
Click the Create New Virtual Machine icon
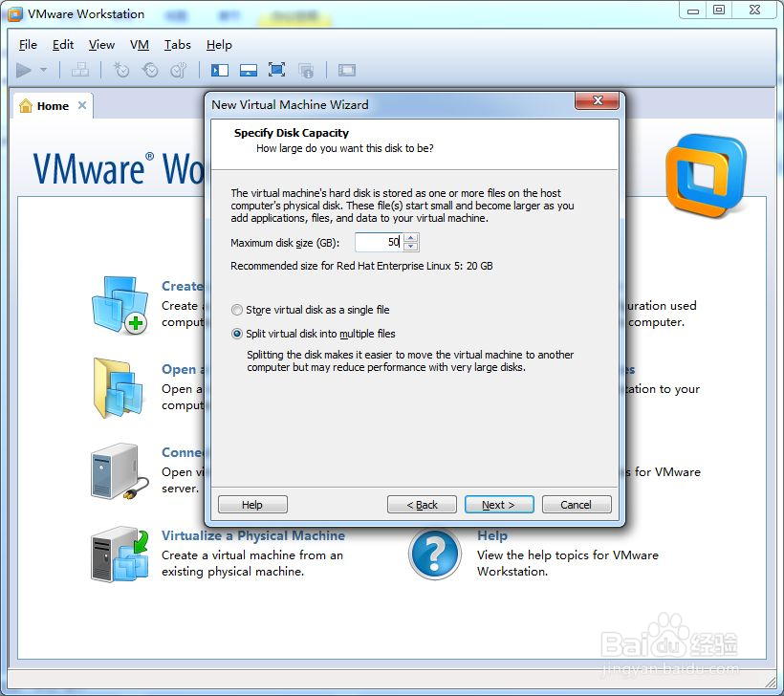(x=120, y=305)
